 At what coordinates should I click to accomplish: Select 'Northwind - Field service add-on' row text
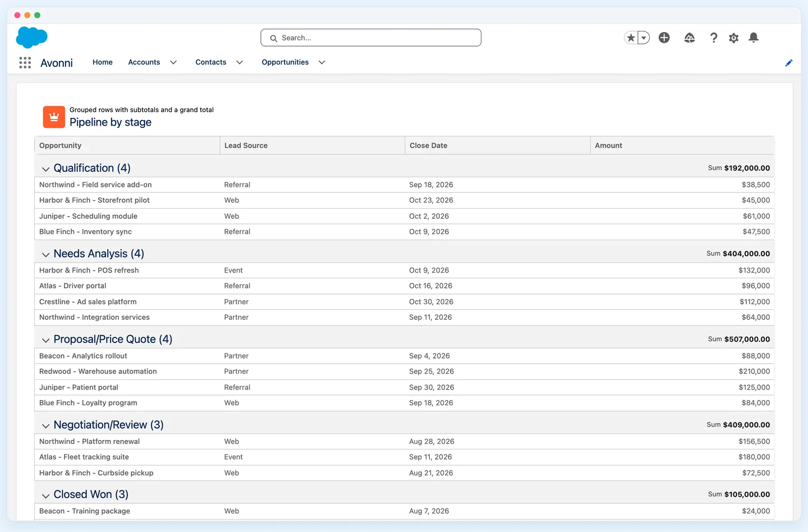(95, 185)
